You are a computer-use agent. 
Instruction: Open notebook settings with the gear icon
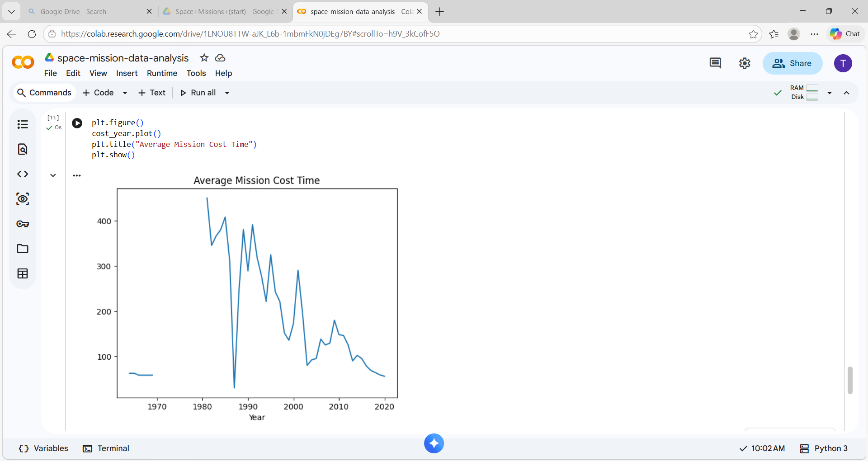tap(745, 63)
